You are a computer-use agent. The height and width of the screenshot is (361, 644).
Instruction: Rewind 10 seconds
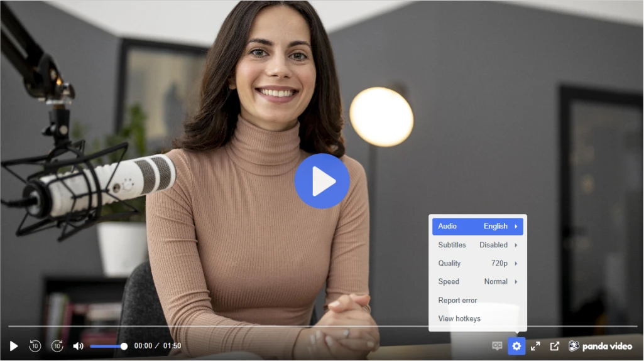35,346
